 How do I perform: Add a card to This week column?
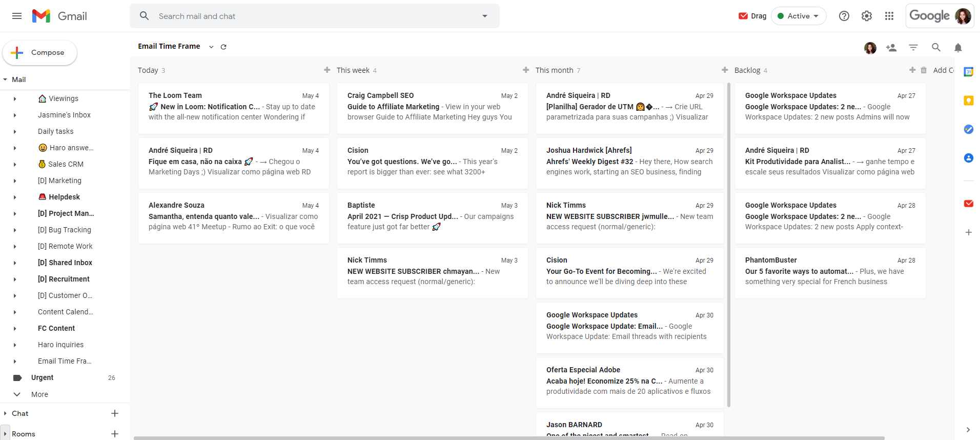526,70
